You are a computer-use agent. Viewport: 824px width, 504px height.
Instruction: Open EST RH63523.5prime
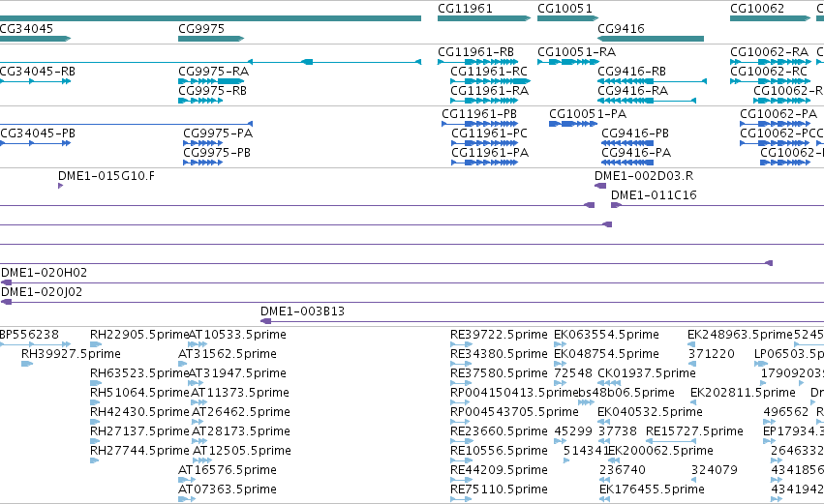139,373
